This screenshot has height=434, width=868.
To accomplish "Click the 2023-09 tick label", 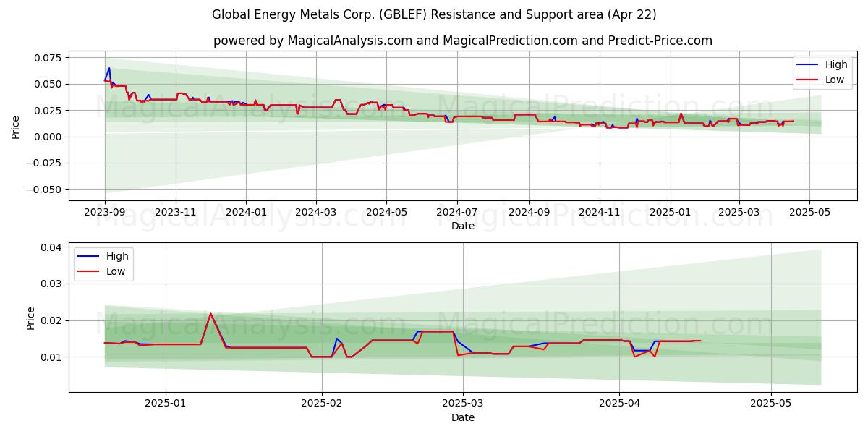I will (105, 212).
